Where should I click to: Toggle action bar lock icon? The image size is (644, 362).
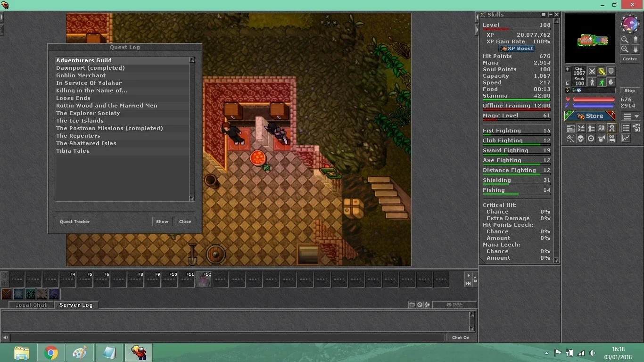point(475,280)
